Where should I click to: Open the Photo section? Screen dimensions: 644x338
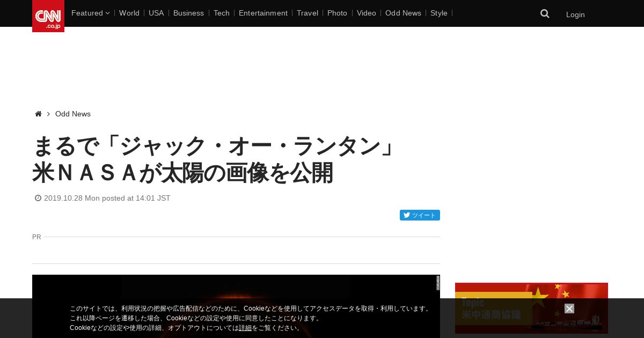coord(337,13)
